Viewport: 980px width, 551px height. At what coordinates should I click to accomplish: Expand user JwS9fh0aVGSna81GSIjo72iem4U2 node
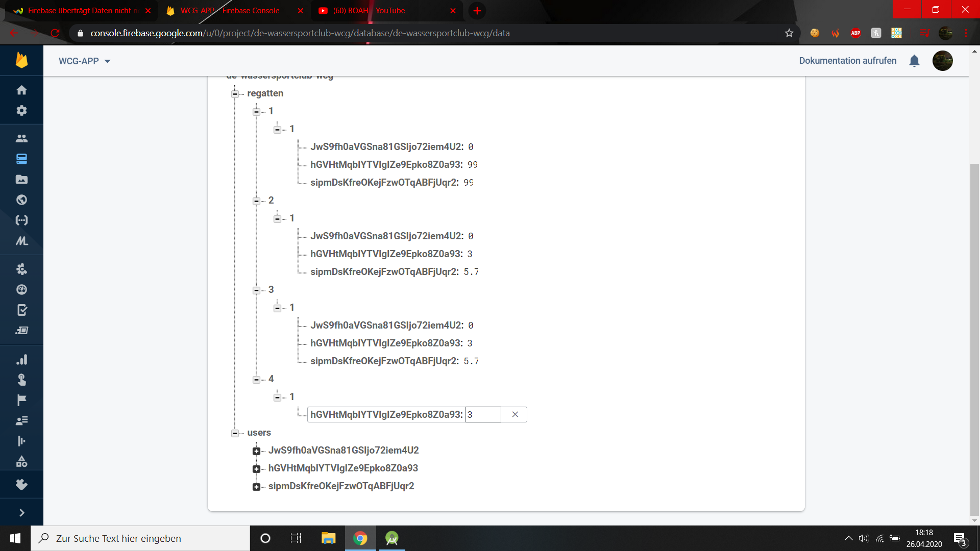[x=256, y=450]
